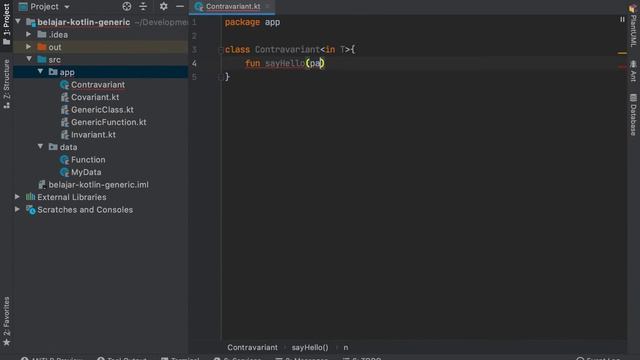Click Contravariant breadcrumb in editor footer
640x360 pixels.
click(252, 347)
